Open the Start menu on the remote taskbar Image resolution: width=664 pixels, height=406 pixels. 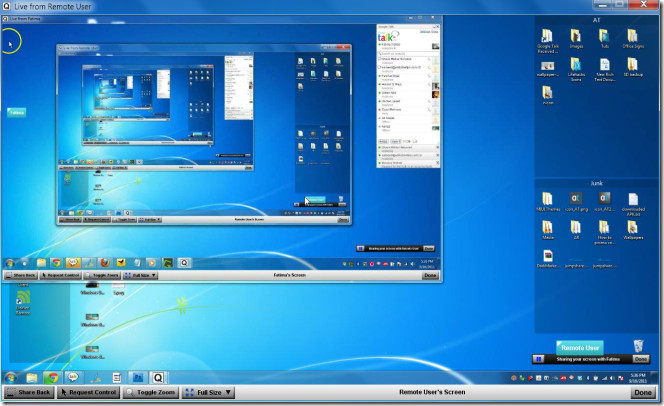pos(11,377)
